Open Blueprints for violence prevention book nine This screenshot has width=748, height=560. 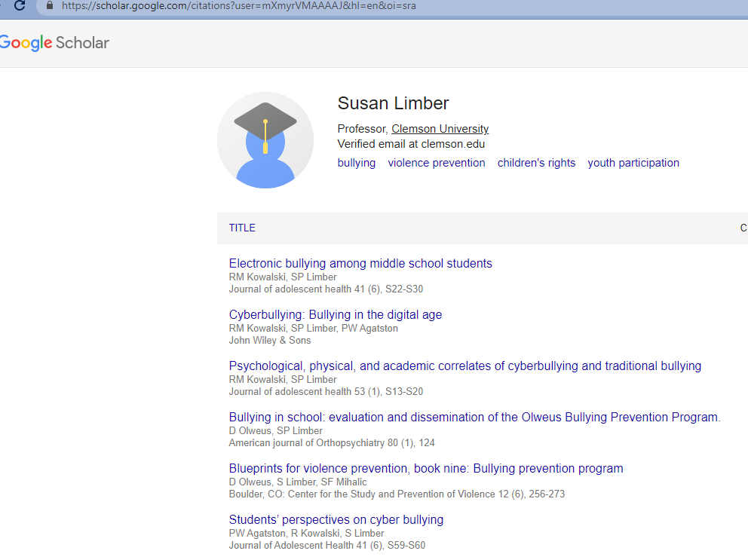point(425,468)
